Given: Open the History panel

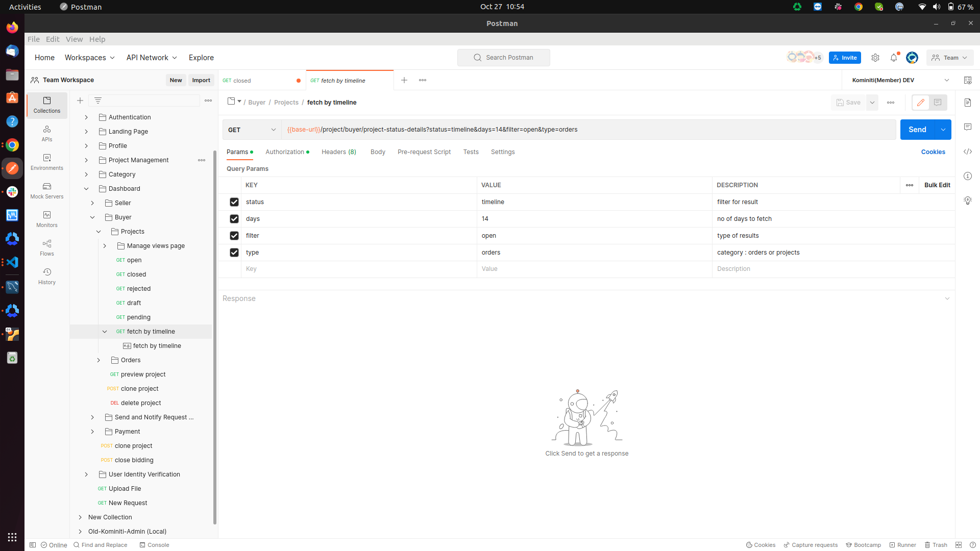Looking at the screenshot, I should click(x=47, y=276).
